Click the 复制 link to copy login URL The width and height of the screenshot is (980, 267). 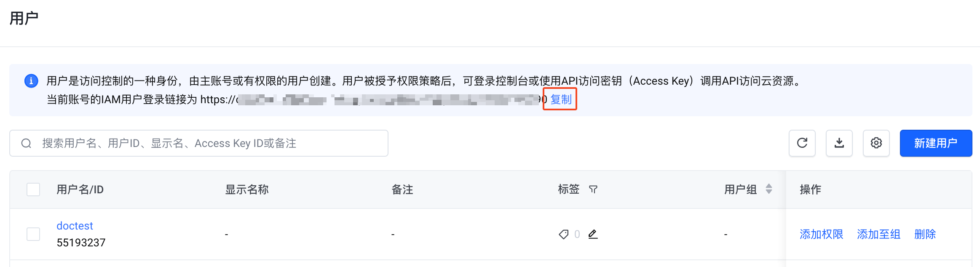point(561,99)
